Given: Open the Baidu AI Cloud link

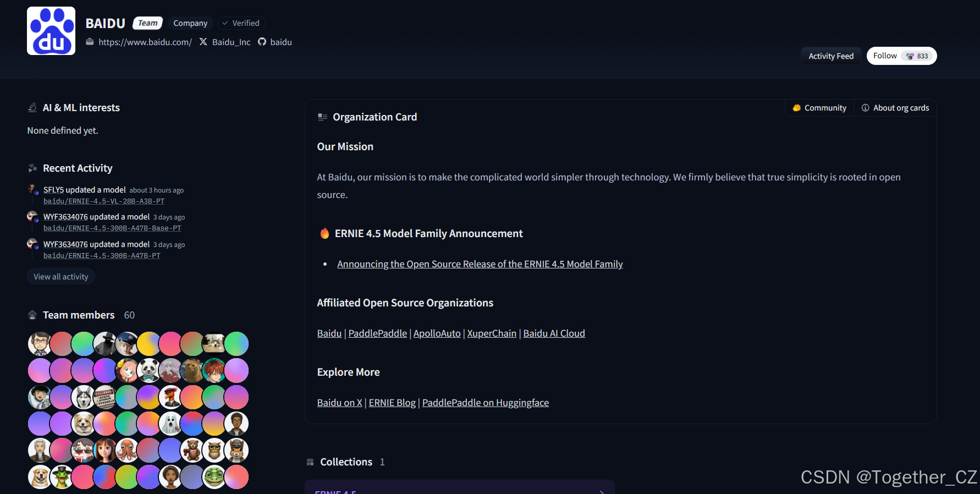Looking at the screenshot, I should [x=554, y=333].
